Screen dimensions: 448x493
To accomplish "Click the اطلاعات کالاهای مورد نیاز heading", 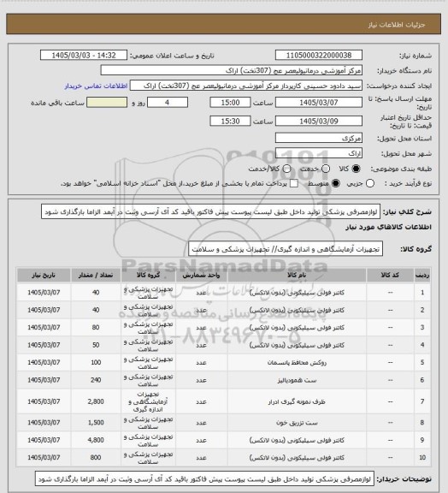I will 388,227.
